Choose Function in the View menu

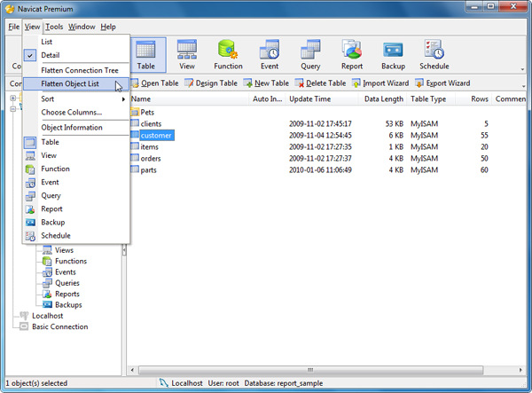[76, 169]
